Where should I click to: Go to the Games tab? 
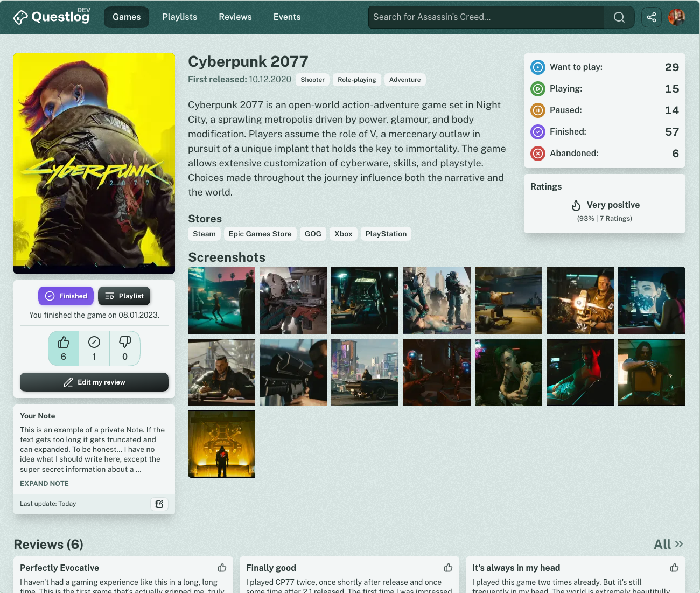point(127,17)
